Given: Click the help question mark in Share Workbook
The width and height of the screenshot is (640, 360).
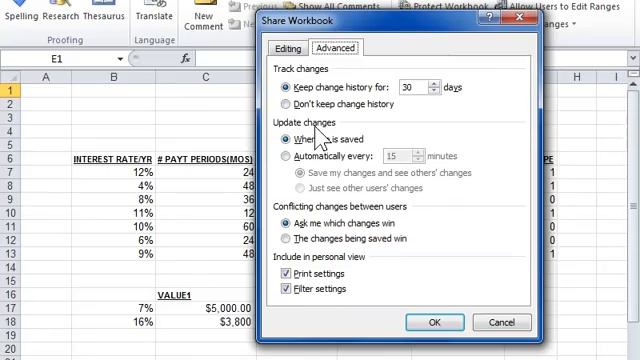Looking at the screenshot, I should (489, 17).
